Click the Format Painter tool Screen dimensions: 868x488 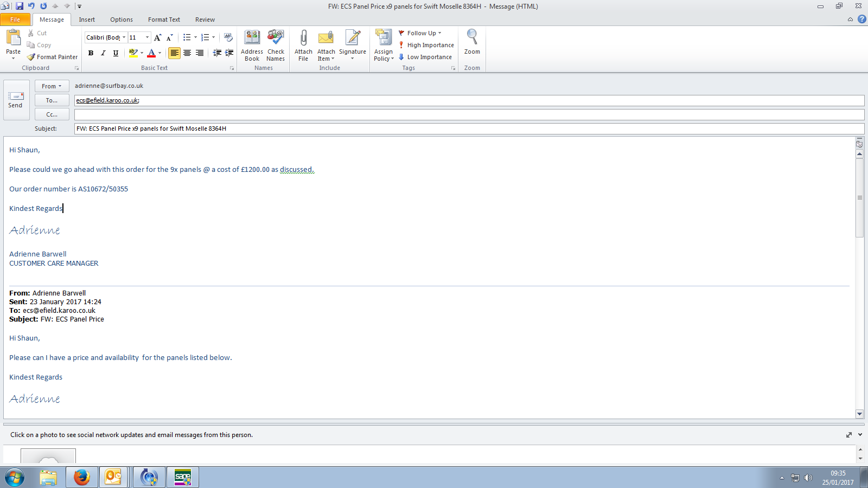tap(53, 57)
